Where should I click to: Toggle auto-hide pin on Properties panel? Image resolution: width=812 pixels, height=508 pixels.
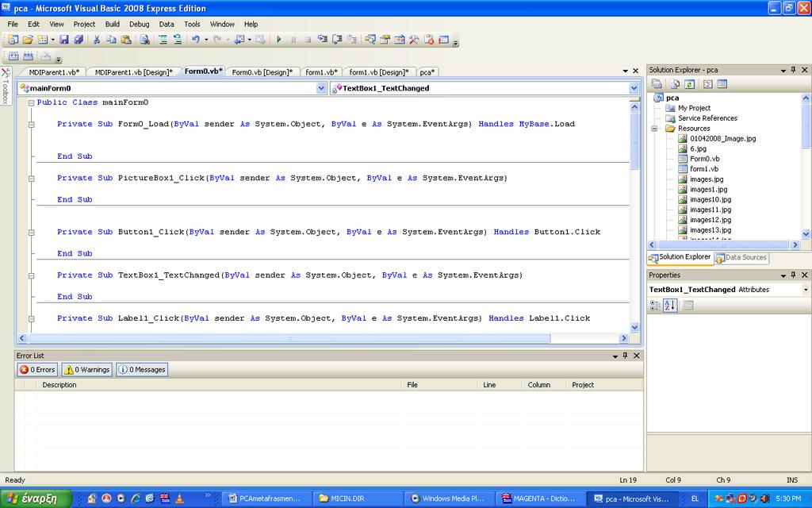793,275
